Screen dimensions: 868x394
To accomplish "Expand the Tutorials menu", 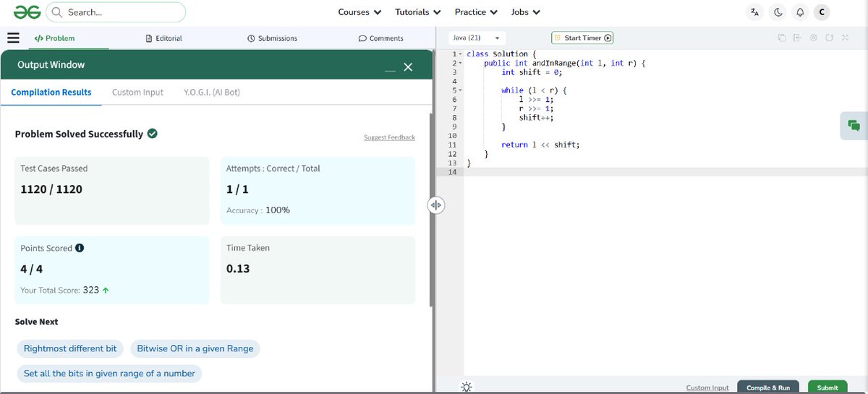I will (418, 12).
